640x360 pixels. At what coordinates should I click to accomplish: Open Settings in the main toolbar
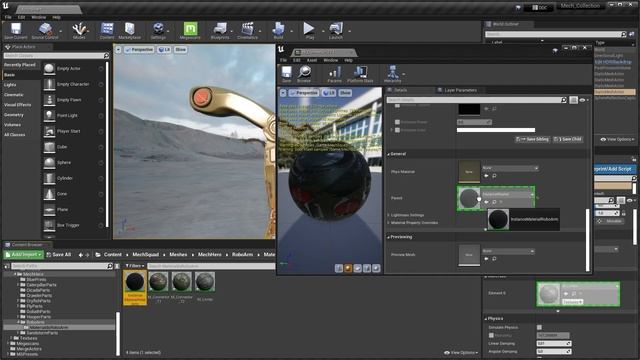pyautogui.click(x=158, y=31)
